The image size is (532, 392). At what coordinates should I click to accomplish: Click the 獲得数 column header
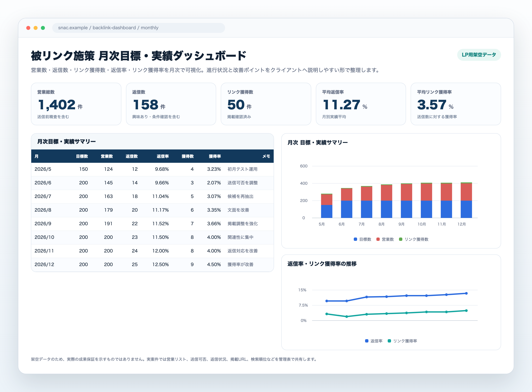pyautogui.click(x=188, y=156)
